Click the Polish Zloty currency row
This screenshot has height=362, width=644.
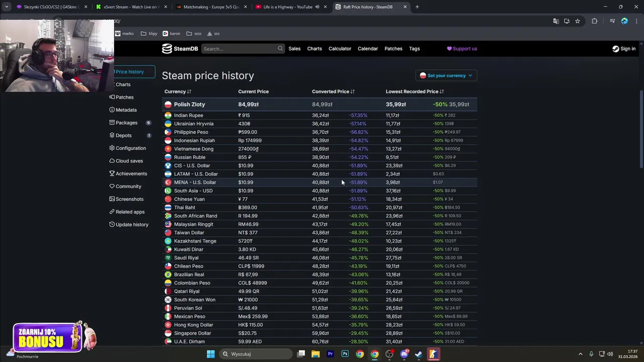click(320, 104)
